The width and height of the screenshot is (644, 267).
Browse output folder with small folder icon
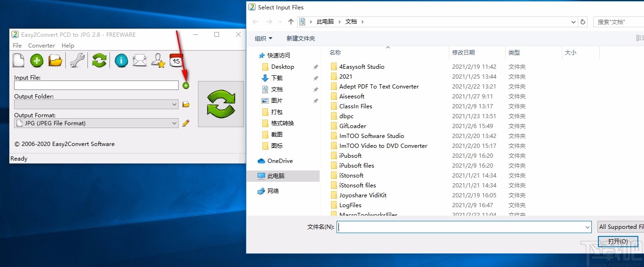[186, 104]
